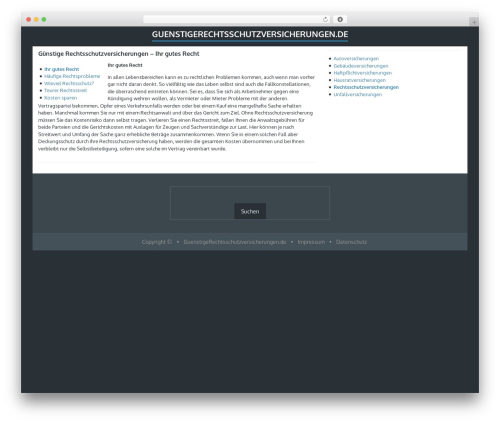Screen dimensions: 500x423
Task: Click the yellow minimize window button
Action: 36,19
